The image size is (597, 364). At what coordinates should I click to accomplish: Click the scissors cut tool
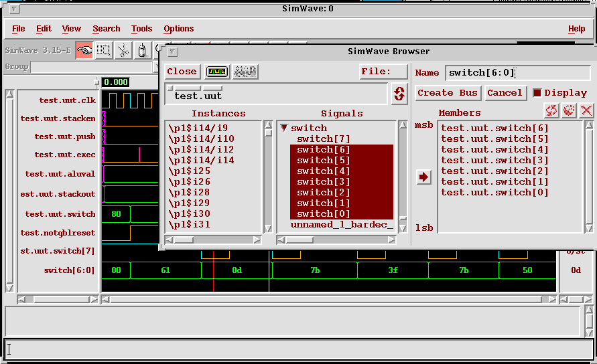(x=123, y=50)
